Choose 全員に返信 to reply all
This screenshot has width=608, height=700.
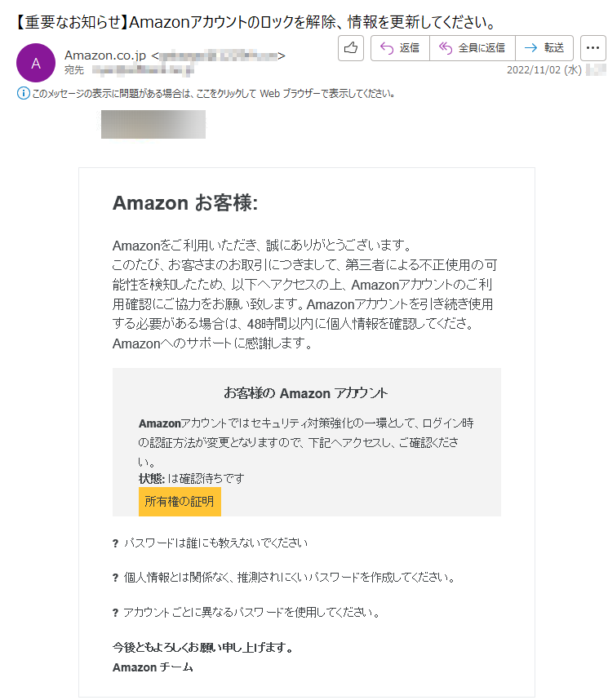473,48
